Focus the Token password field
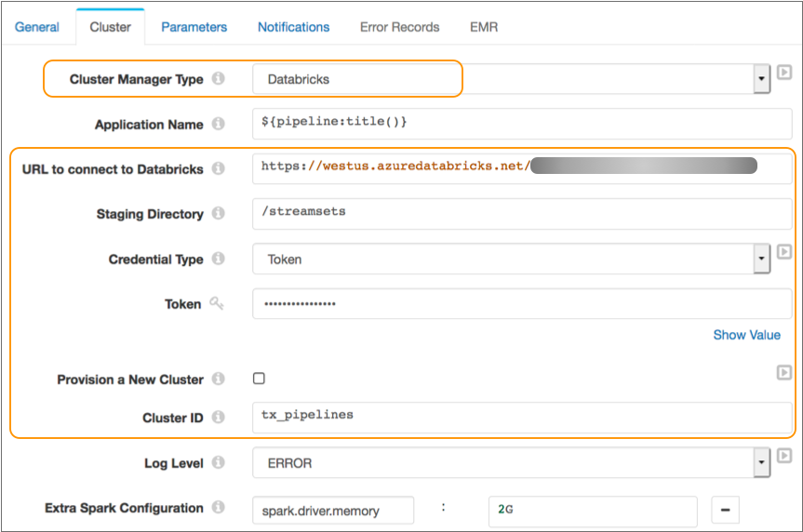803x532 pixels. tap(522, 303)
